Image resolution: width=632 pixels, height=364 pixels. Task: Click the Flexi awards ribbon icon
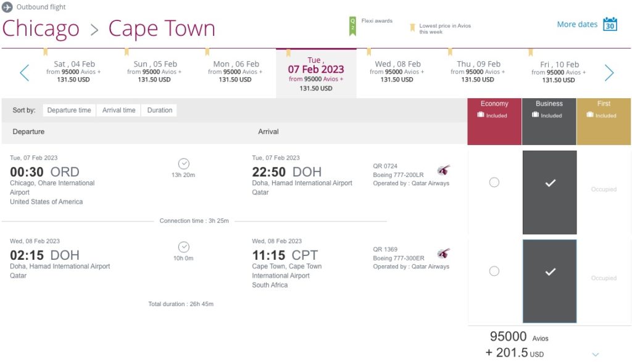[x=352, y=26]
